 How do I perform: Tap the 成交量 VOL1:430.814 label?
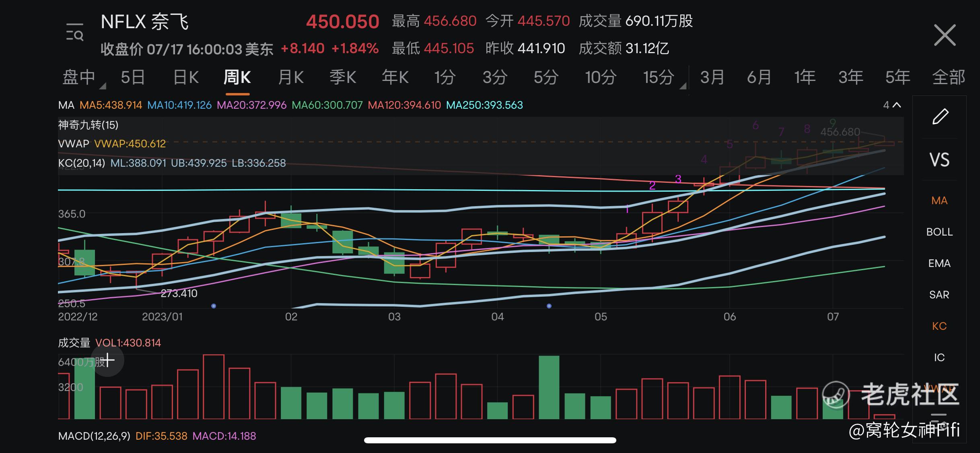click(109, 343)
